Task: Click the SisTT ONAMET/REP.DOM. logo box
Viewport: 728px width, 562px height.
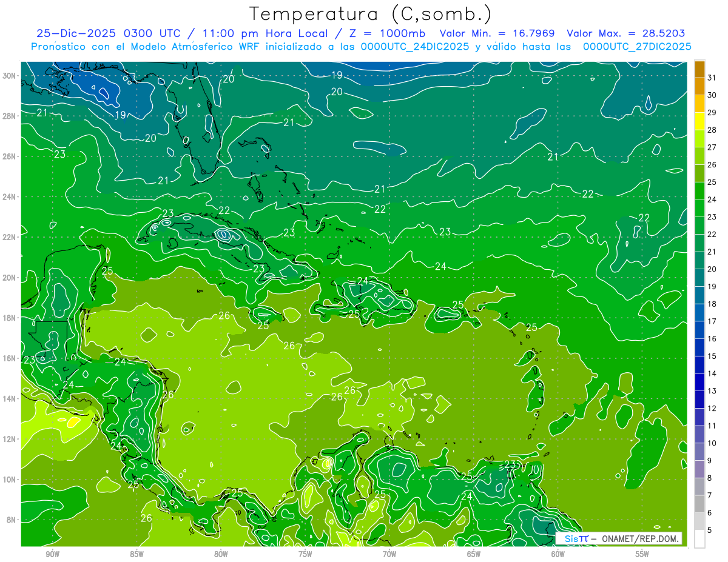Action: [x=619, y=538]
